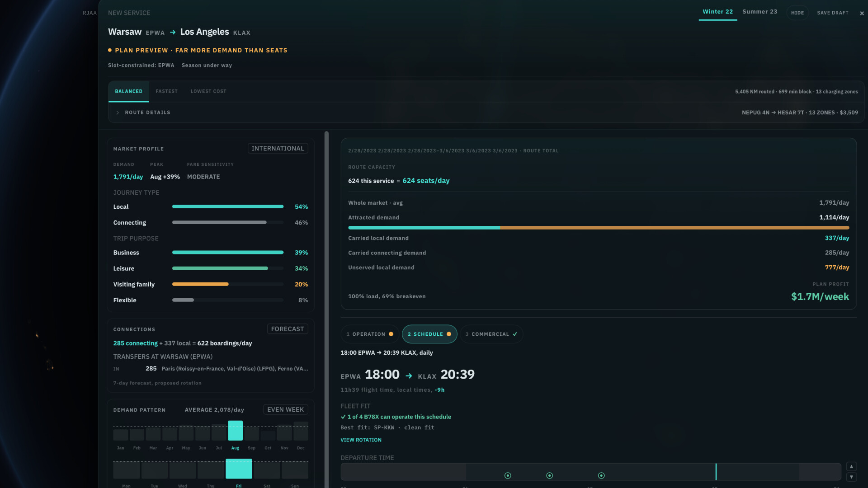Click the Paris transfers row

pos(211,369)
